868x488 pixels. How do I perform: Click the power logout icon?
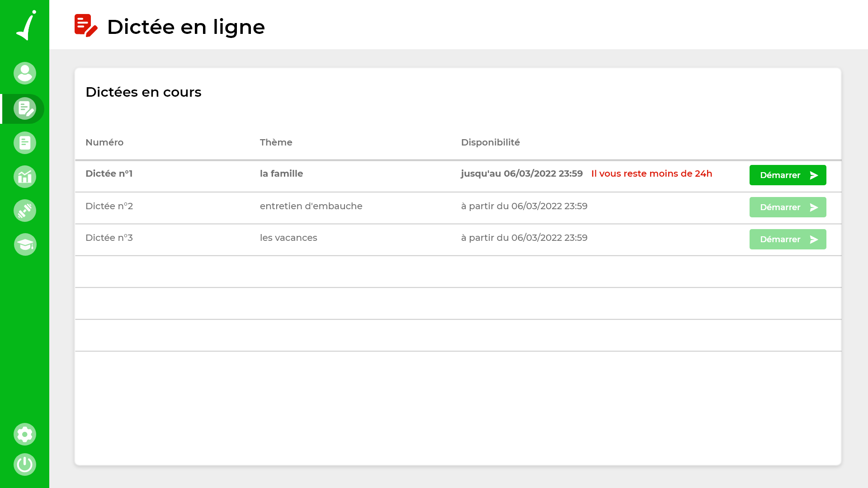coord(25,465)
